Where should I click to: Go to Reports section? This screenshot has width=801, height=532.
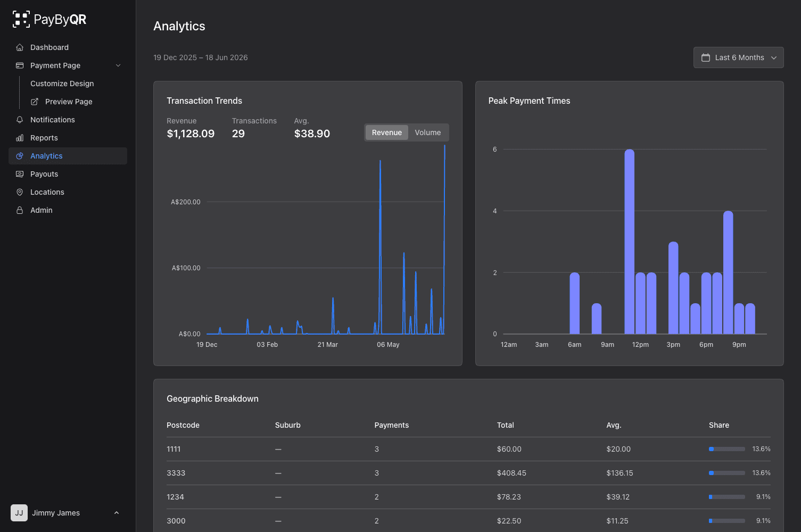68,138
